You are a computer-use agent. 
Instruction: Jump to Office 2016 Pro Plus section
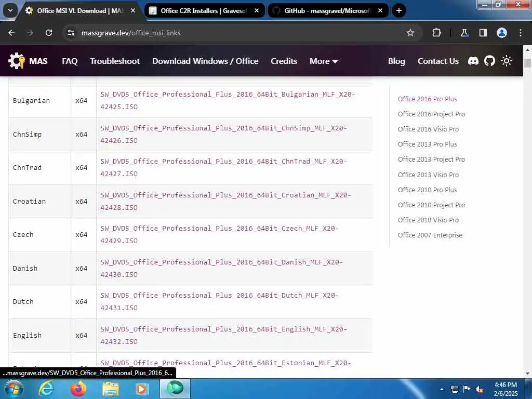point(427,99)
